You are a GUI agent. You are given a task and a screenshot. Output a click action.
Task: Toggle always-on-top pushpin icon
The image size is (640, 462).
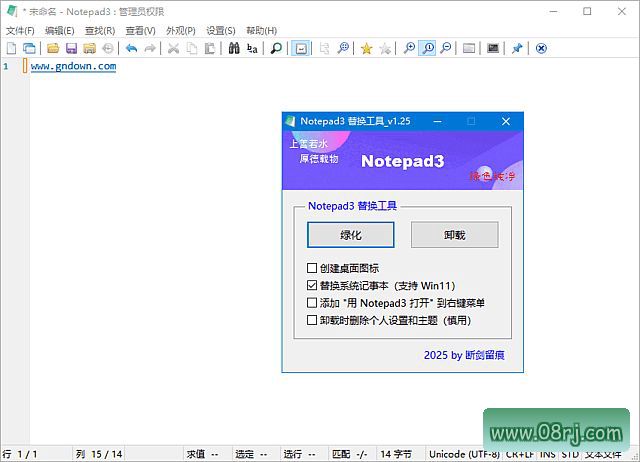pos(517,49)
